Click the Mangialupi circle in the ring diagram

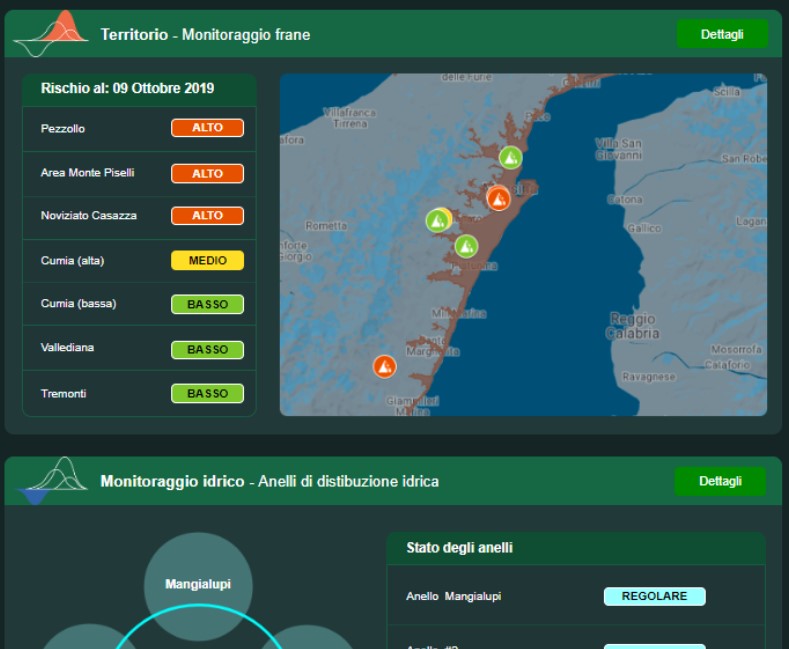pyautogui.click(x=198, y=585)
